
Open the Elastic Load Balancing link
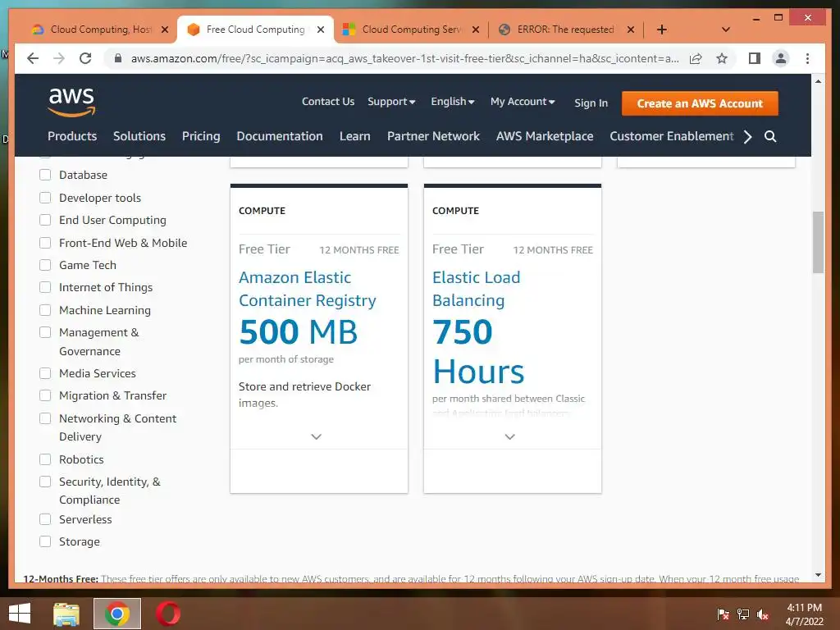pyautogui.click(x=477, y=290)
